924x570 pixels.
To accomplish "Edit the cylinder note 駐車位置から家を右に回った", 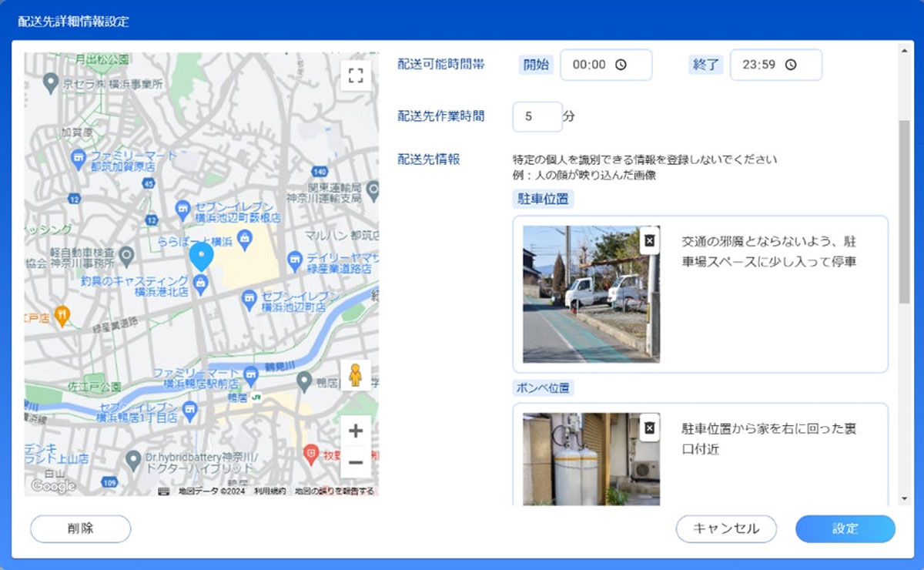I will click(x=769, y=439).
